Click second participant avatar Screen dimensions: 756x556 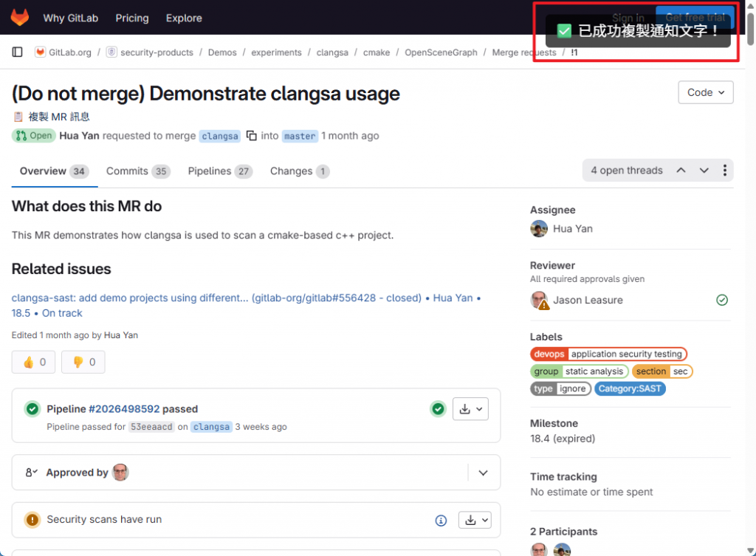562,549
